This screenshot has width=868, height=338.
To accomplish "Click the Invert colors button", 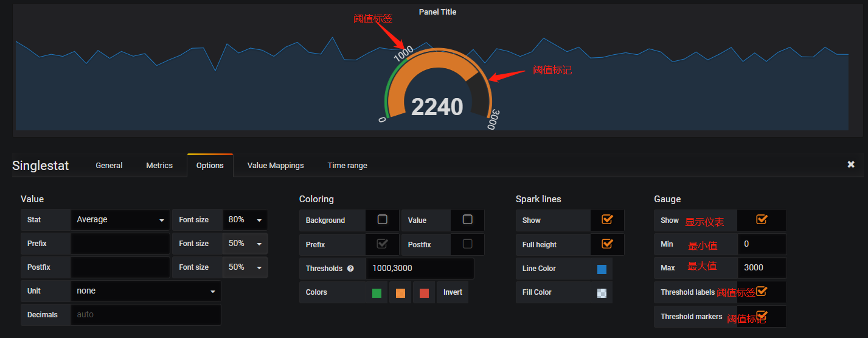I will click(x=453, y=293).
